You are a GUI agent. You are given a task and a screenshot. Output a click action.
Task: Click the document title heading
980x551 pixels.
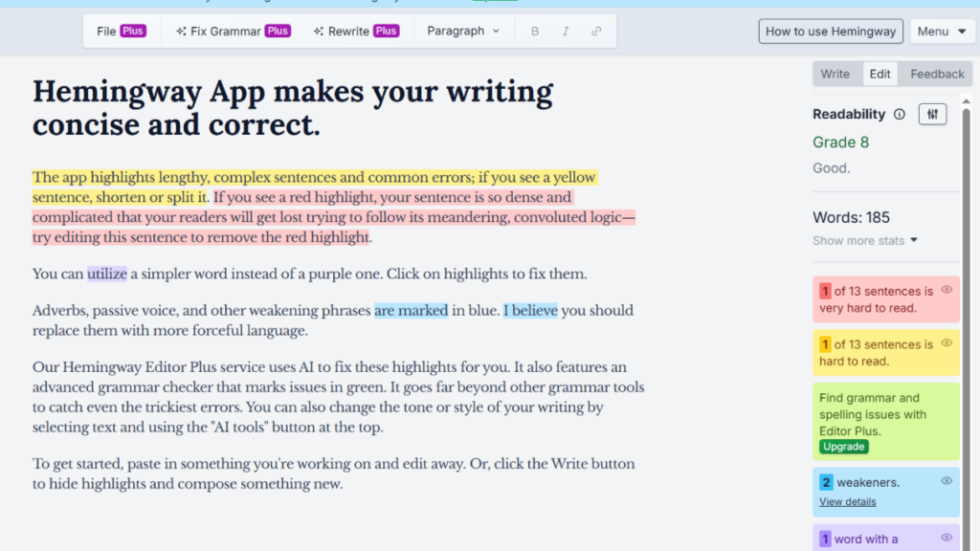[x=293, y=107]
